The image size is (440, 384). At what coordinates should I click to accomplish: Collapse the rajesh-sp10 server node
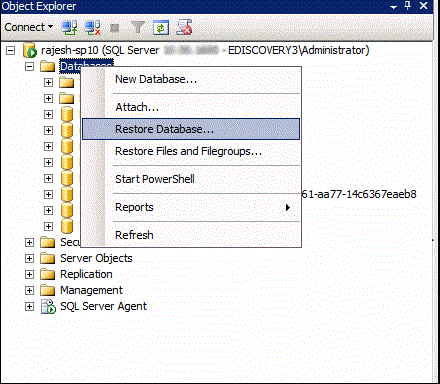pyautogui.click(x=11, y=51)
